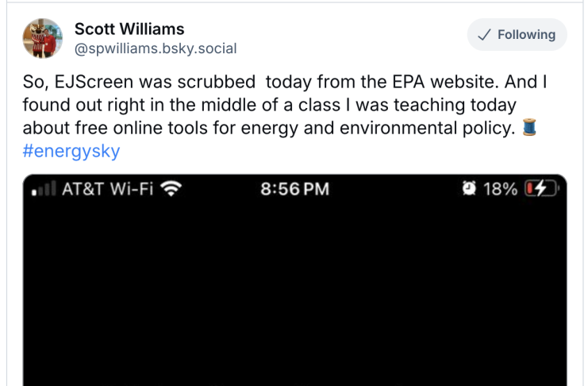Screen dimensions: 588x386
Task: Click the 18% battery percentage text
Action: (x=500, y=190)
